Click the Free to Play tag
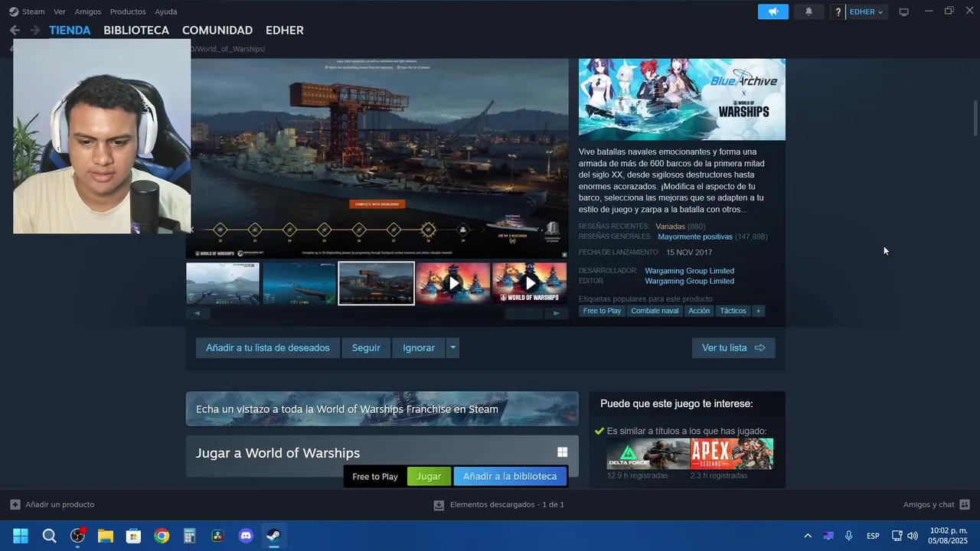The image size is (980, 551). point(602,311)
